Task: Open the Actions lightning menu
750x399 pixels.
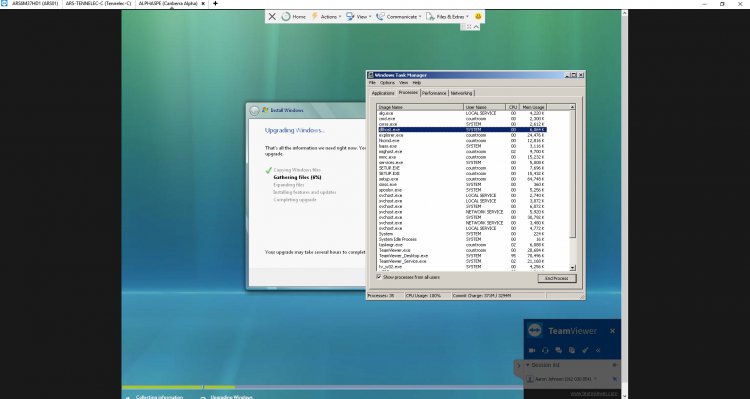Action: [326, 17]
